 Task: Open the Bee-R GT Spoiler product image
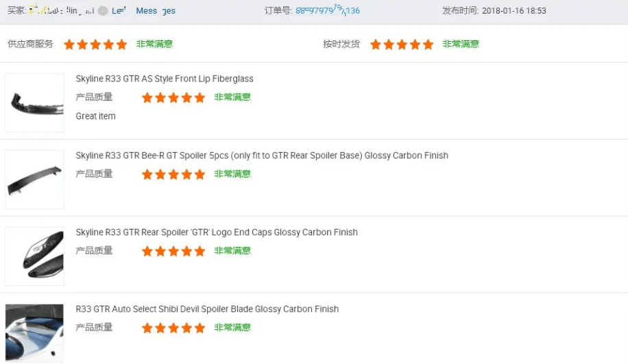[34, 180]
